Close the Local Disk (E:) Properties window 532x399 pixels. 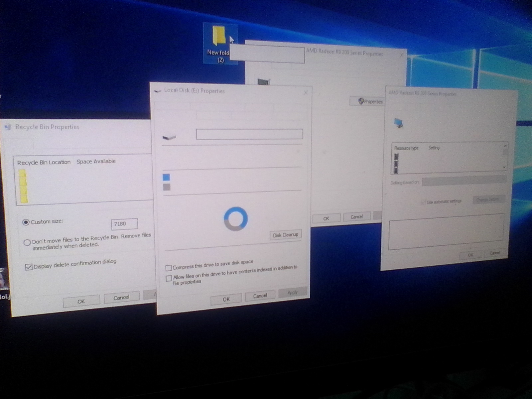(305, 92)
